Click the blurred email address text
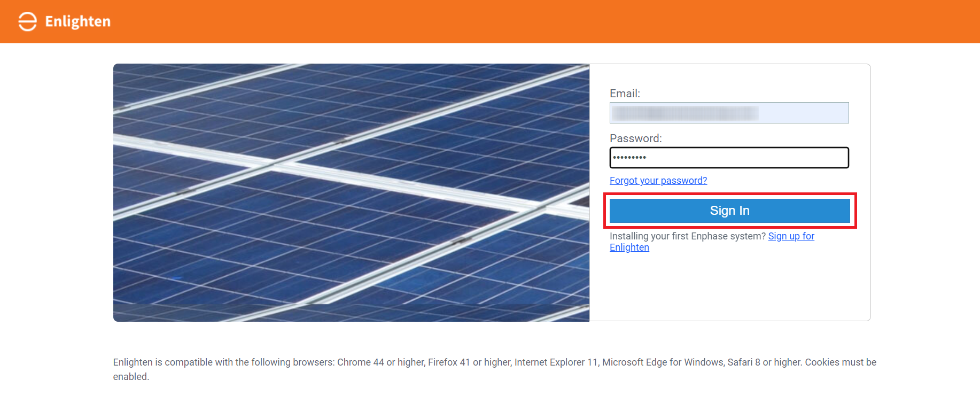 [685, 113]
